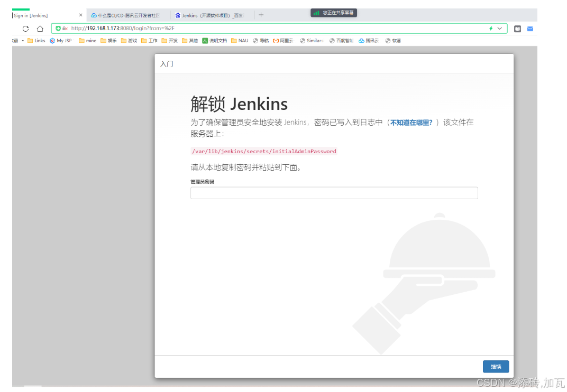Screen dimensions: 567x392
Task: Open the NAU bookmark folder
Action: (240, 41)
